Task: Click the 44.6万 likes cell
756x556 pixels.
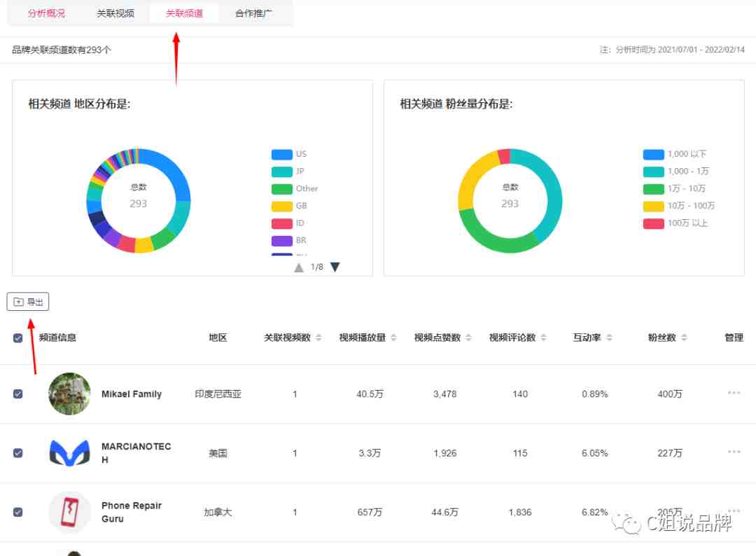Action: [444, 512]
